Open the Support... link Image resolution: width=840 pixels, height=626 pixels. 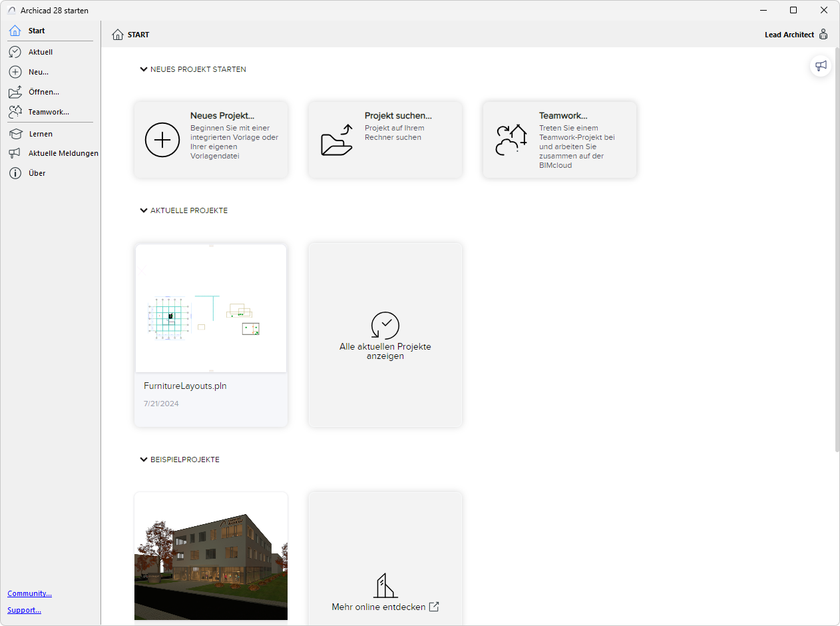24,610
